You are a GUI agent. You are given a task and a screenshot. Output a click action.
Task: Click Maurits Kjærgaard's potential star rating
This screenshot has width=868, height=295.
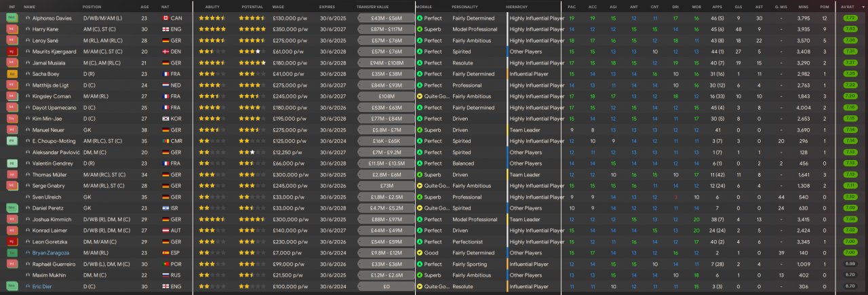click(252, 52)
